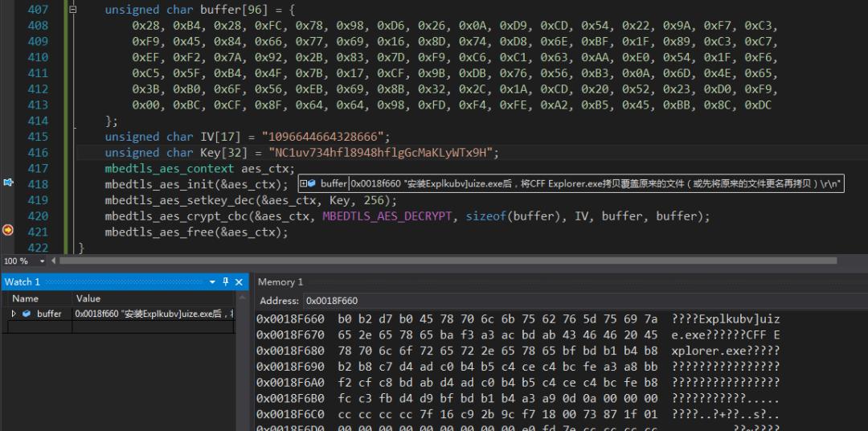Screen dimensions: 868x431
Task: Click the cube icon in buffer data tip
Action: [312, 183]
